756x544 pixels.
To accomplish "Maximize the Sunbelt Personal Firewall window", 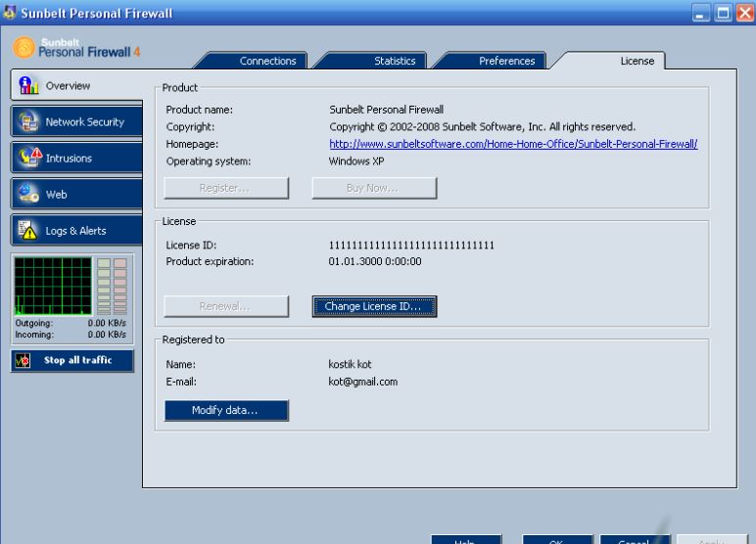I will tap(724, 13).
